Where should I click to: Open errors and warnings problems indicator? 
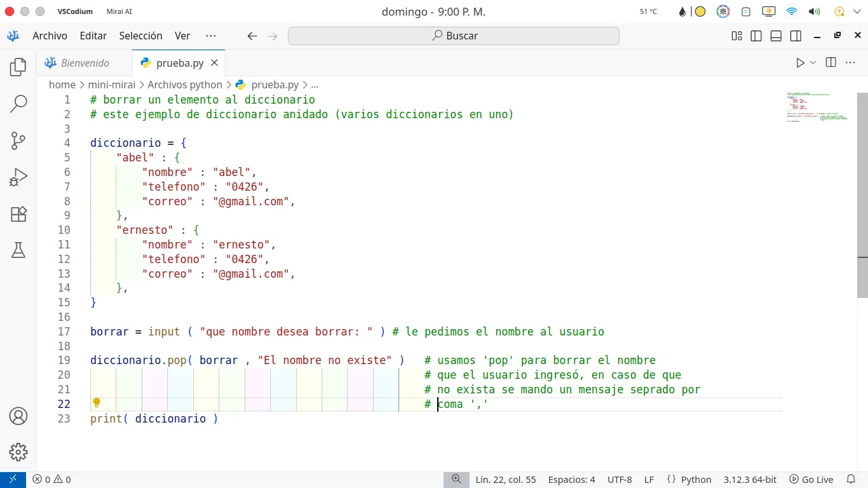click(x=52, y=480)
